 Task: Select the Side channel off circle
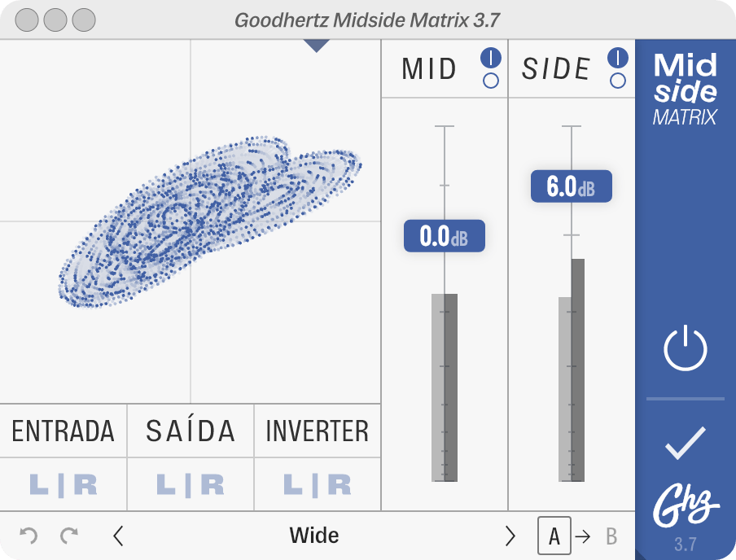click(618, 81)
